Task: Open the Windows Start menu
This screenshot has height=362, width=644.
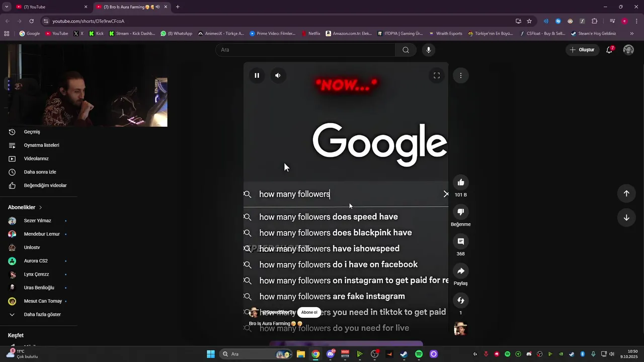Action: coord(211,354)
